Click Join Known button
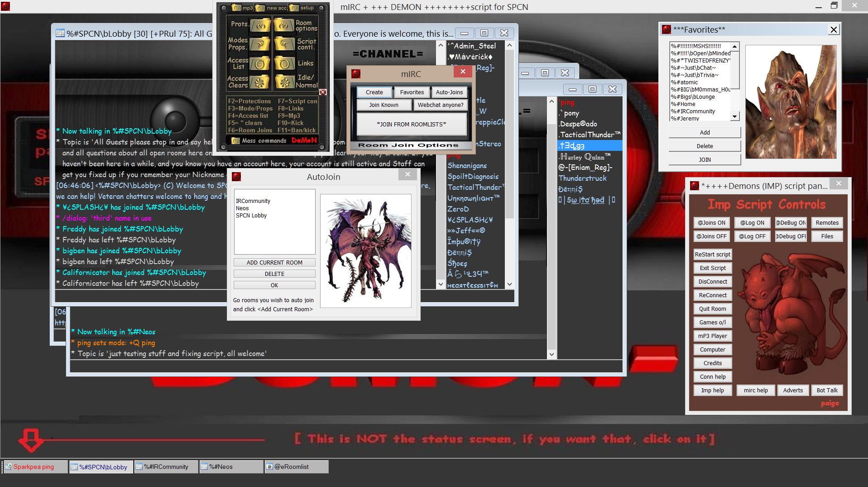Viewport: 868px width, 487px height. pos(384,105)
